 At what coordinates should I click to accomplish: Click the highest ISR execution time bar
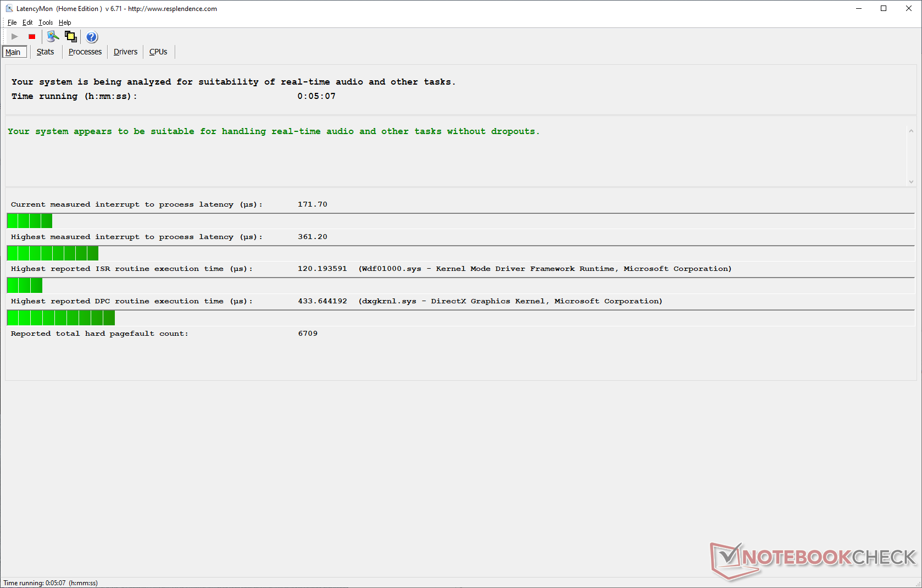[25, 285]
